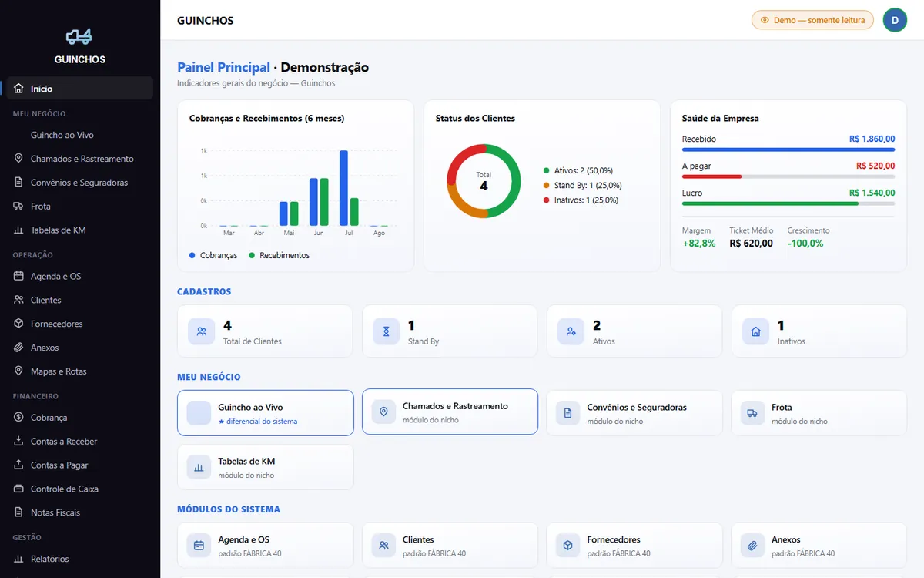Click the GUINCHOS title in top bar
The width and height of the screenshot is (924, 578).
pos(206,20)
